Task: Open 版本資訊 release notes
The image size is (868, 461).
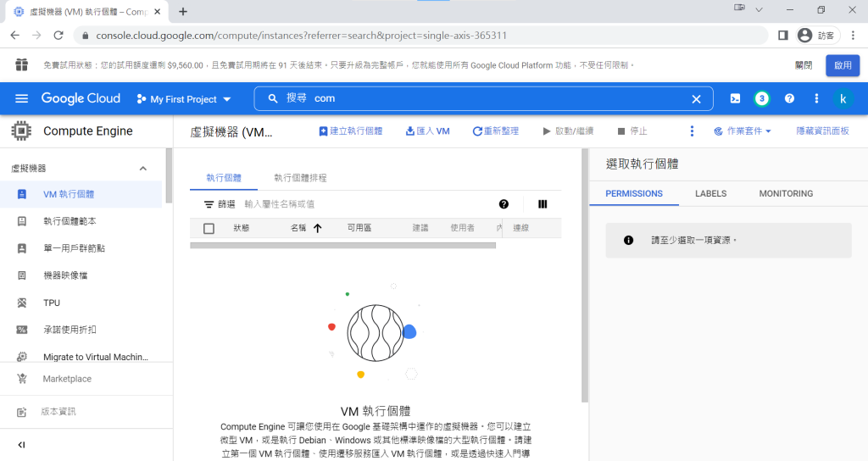Action: click(58, 412)
